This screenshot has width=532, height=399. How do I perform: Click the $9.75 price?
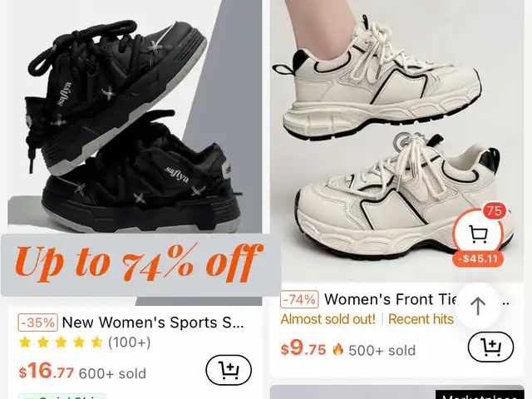pyautogui.click(x=303, y=348)
